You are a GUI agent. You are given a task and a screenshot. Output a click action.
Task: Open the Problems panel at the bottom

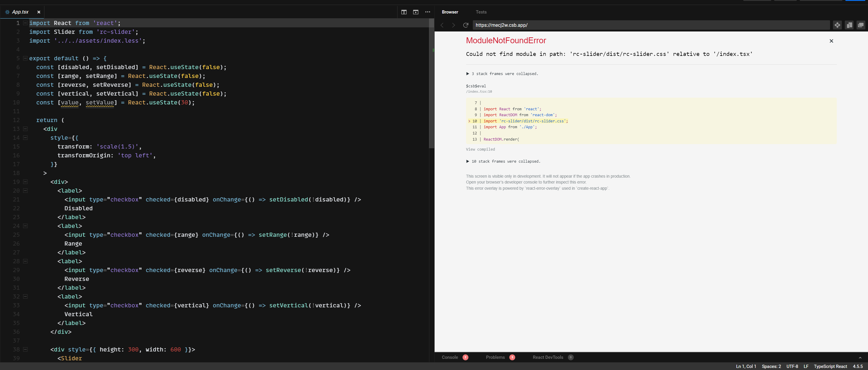[x=496, y=357]
